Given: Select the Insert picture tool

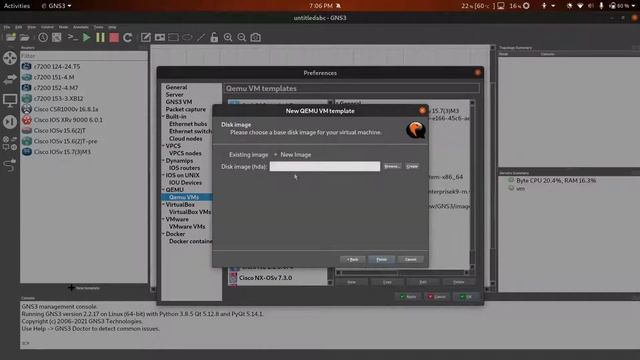Looking at the screenshot, I should coord(160,38).
